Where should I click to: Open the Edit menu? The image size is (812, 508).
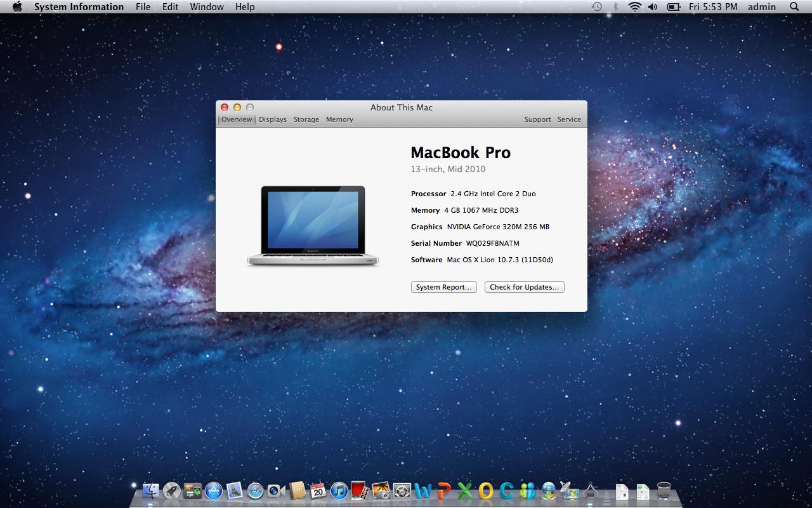[x=170, y=7]
